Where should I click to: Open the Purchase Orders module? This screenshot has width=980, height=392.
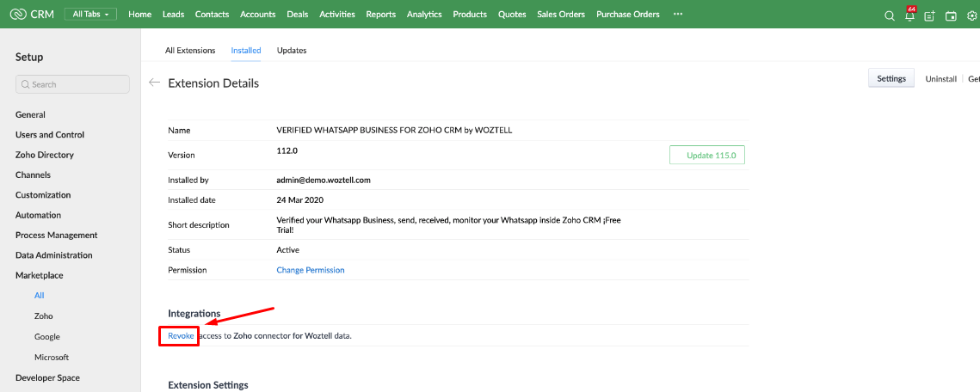tap(627, 15)
